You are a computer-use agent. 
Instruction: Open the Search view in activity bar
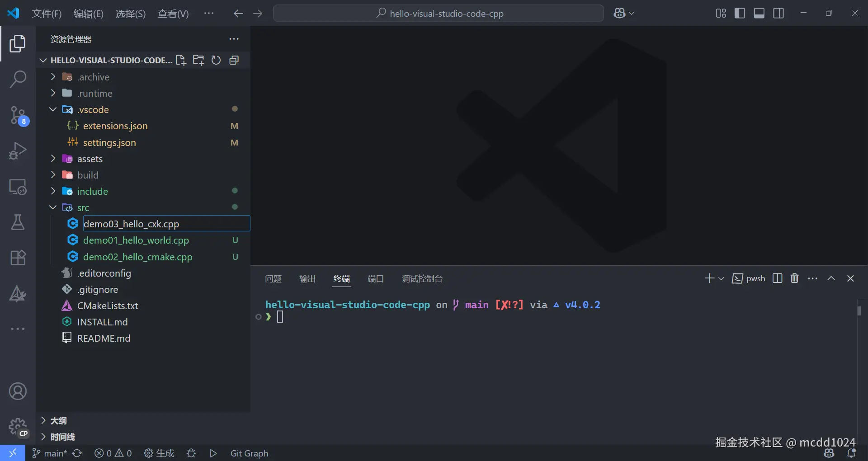click(18, 79)
